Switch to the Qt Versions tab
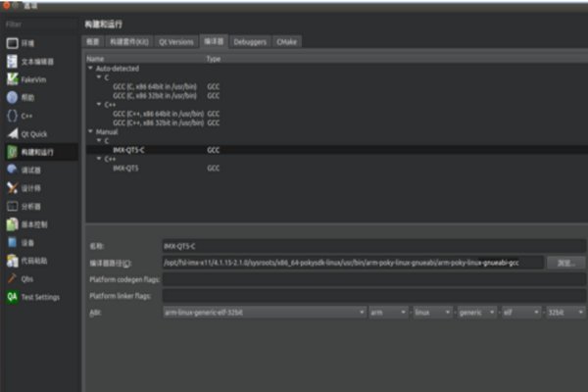Viewport: 588px width, 392px height. click(x=175, y=42)
